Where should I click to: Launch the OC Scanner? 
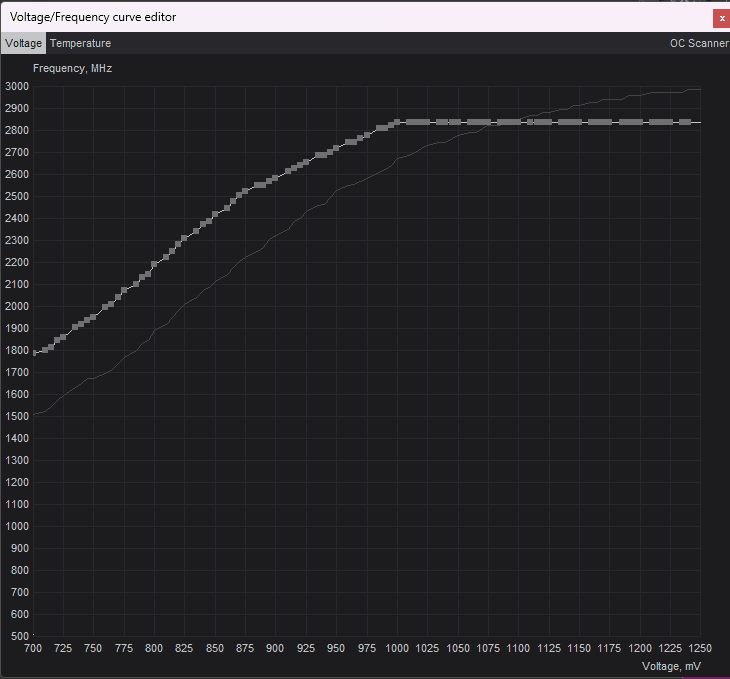point(699,43)
